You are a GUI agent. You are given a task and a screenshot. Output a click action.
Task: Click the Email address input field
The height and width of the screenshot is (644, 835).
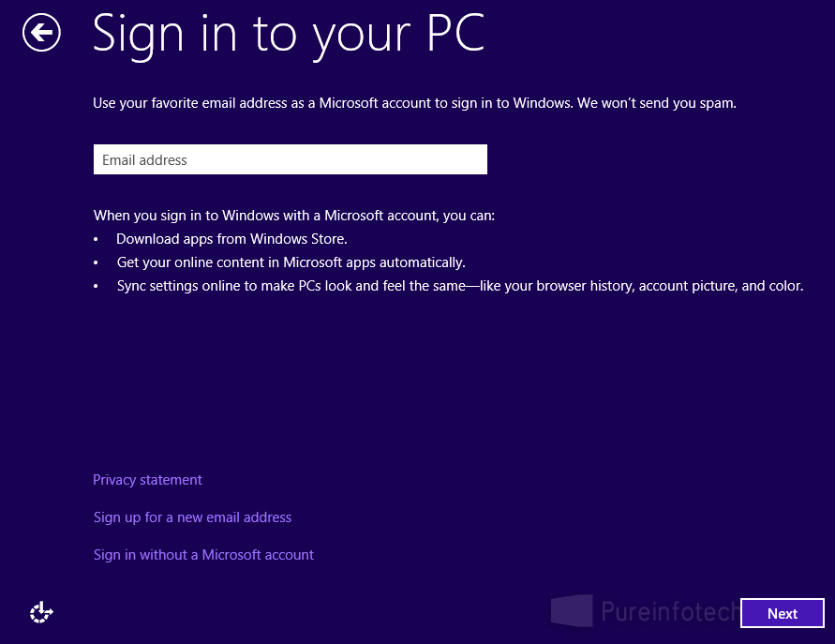tap(290, 159)
